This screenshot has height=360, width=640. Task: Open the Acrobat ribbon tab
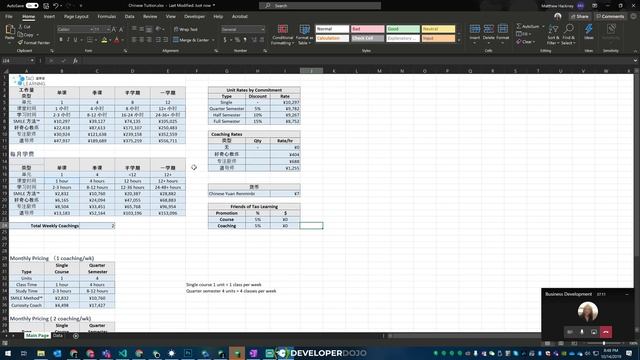pyautogui.click(x=240, y=16)
